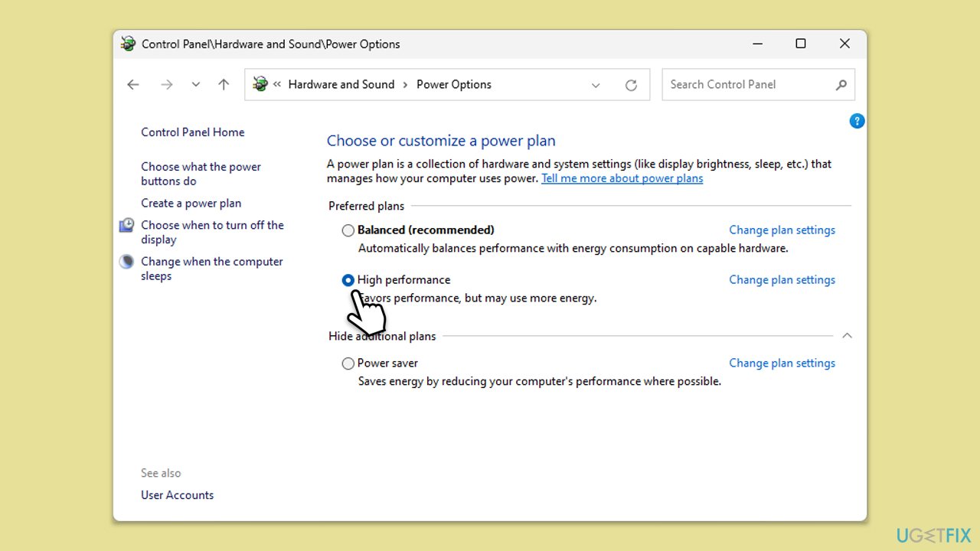Click Power Options breadcrumb
Screen dimensions: 980x551
tap(454, 84)
